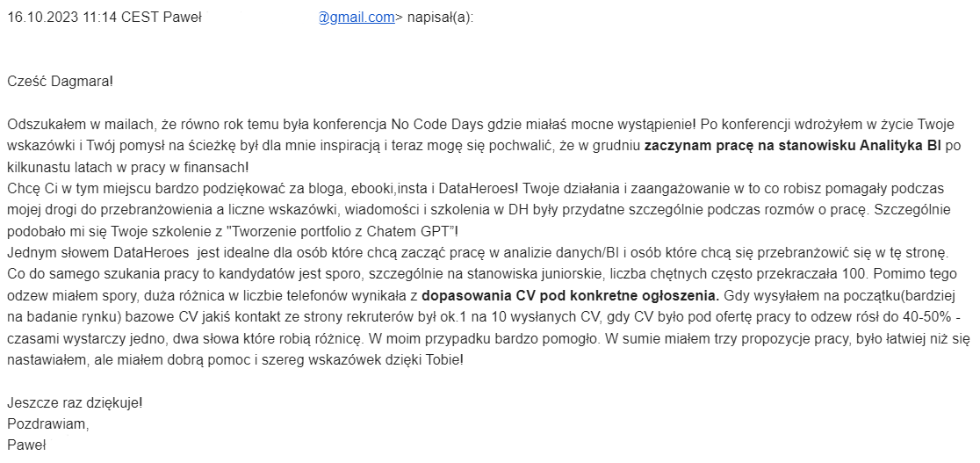980x463 pixels.
Task: Click the greeting Cześć Dagmara!
Action: pyautogui.click(x=61, y=82)
